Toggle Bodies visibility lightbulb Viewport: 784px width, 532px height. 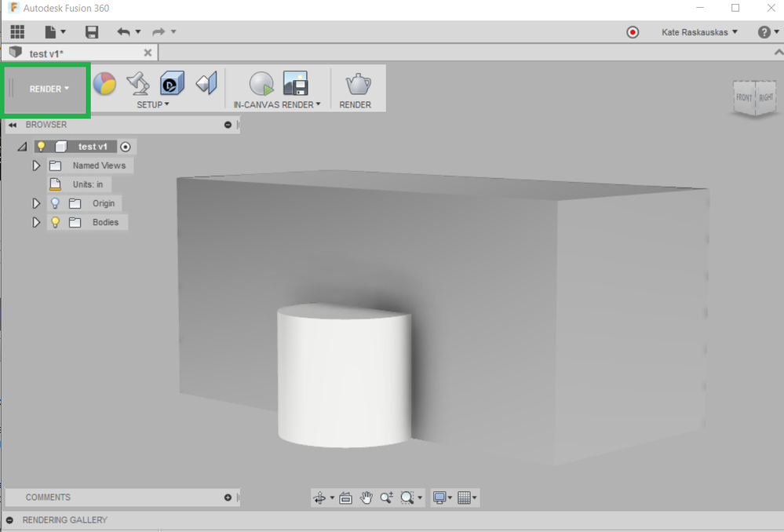(x=55, y=222)
